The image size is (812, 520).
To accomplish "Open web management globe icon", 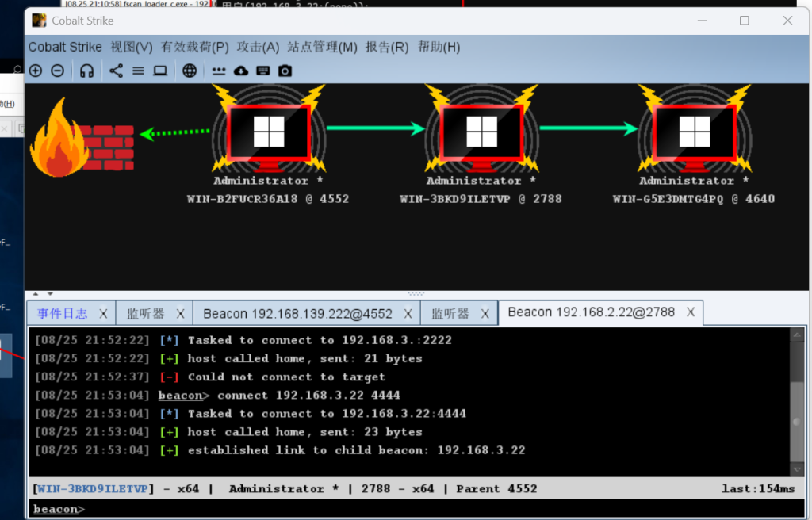I will pos(190,71).
